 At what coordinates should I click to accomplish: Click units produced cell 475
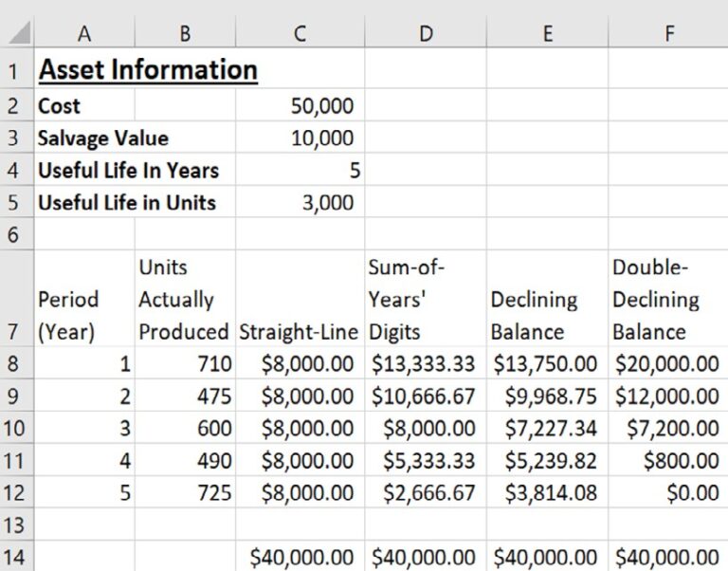185,396
